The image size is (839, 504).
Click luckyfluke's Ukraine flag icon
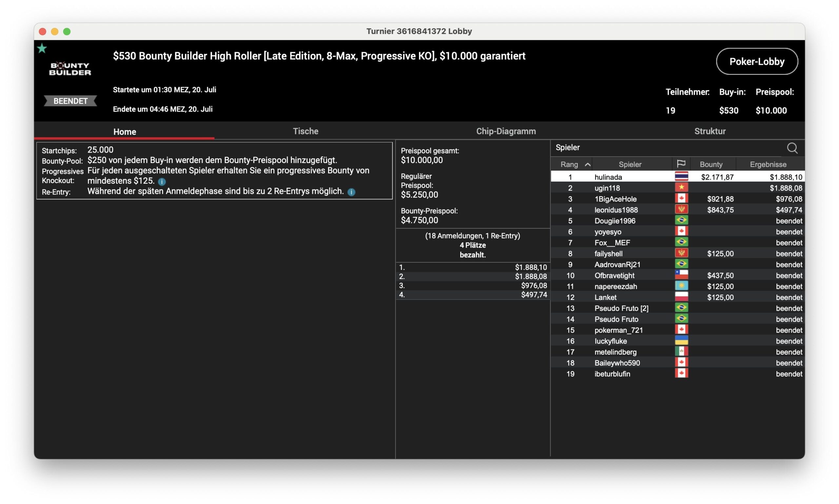pyautogui.click(x=681, y=341)
